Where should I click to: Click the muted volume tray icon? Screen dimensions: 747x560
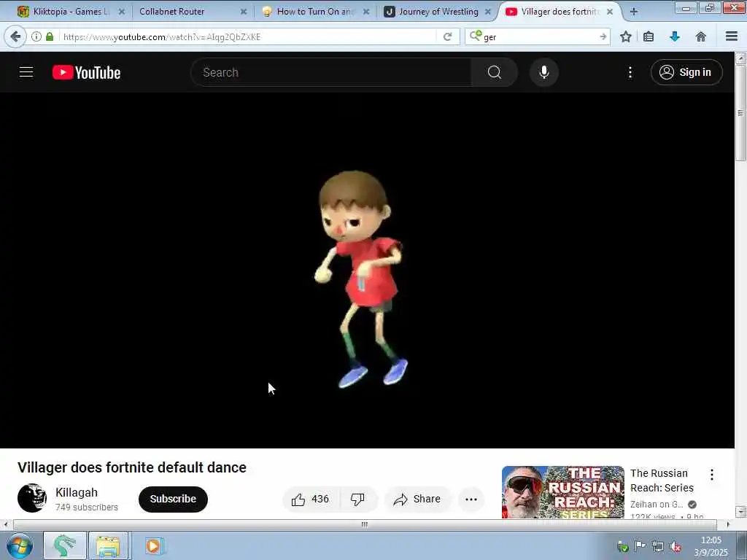(675, 546)
